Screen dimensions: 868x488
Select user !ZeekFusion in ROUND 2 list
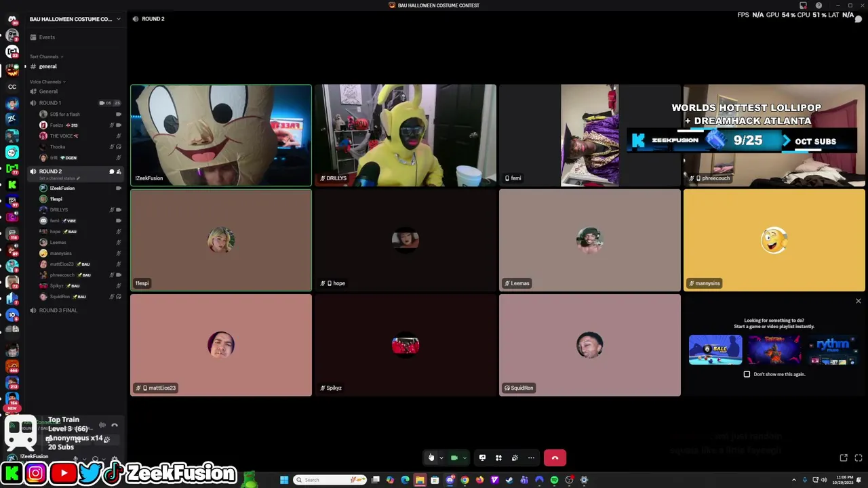tap(79, 188)
